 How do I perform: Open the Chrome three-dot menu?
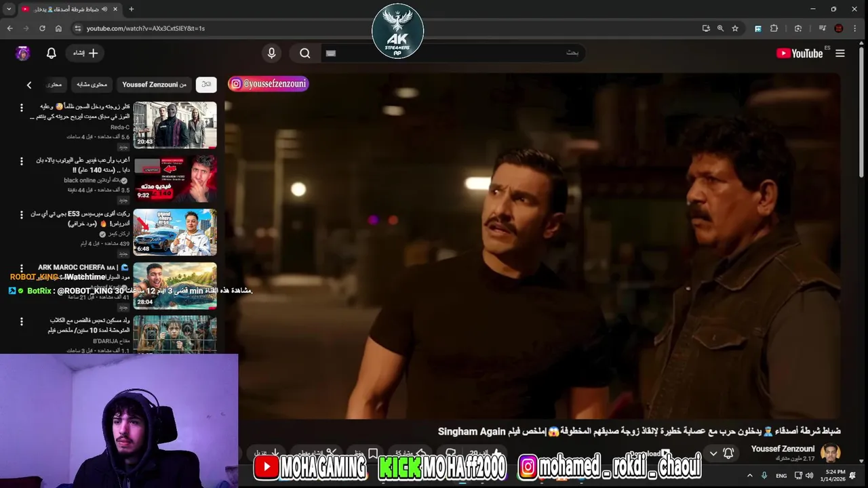(x=854, y=28)
